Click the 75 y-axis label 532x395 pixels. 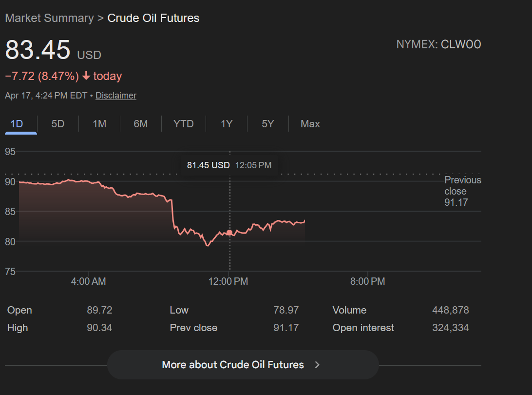[10, 271]
